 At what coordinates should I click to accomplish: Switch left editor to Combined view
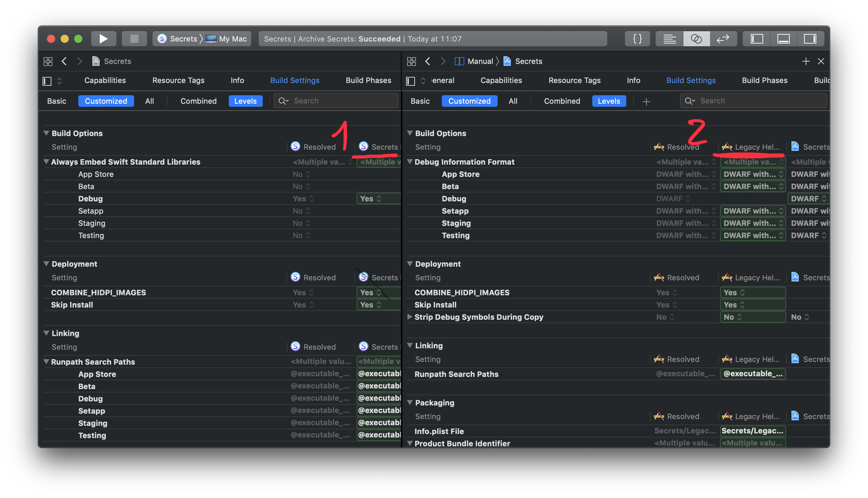tap(198, 101)
